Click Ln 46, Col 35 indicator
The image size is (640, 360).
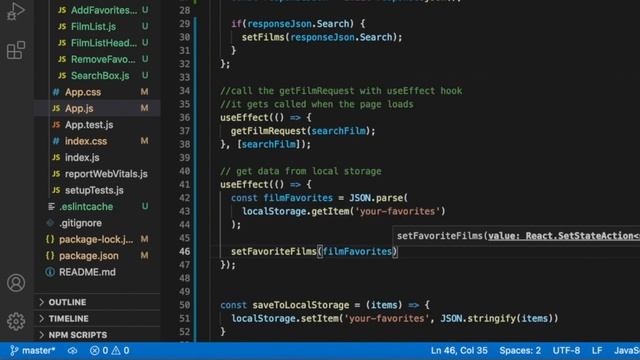click(x=459, y=351)
